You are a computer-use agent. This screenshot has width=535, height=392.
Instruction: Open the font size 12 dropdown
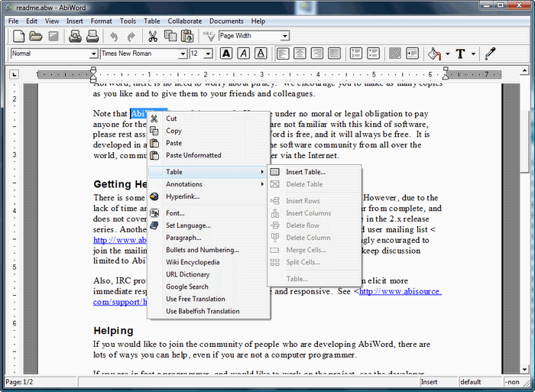click(208, 53)
